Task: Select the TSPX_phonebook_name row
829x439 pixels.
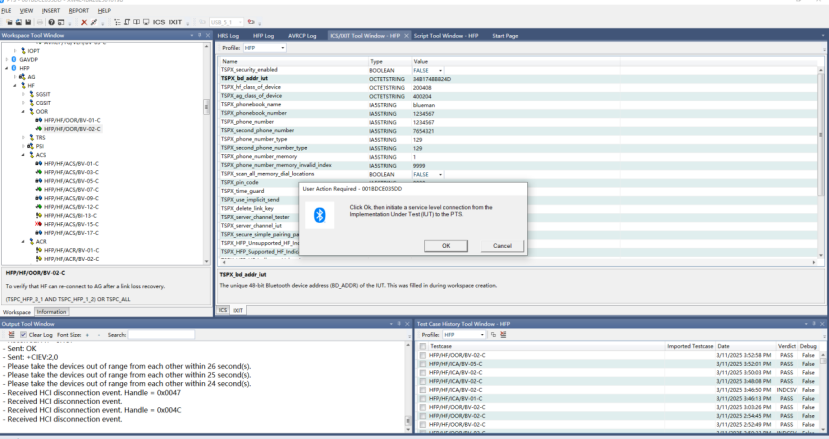Action: coord(518,105)
